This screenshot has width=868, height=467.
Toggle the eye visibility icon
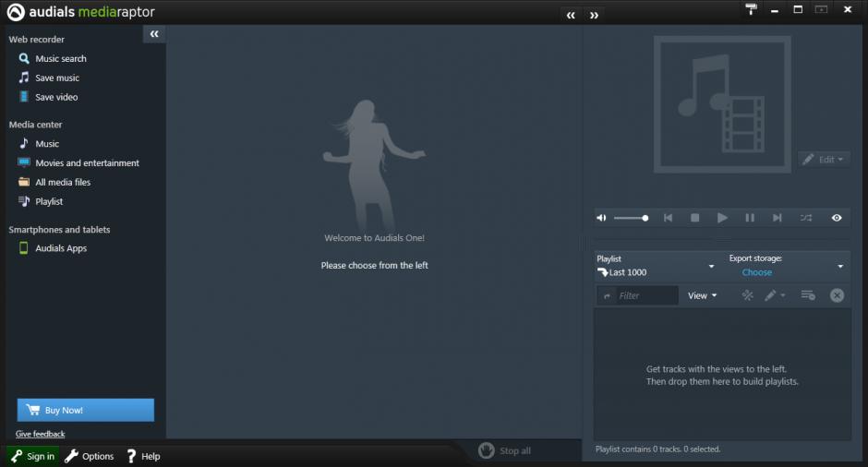[x=837, y=218]
